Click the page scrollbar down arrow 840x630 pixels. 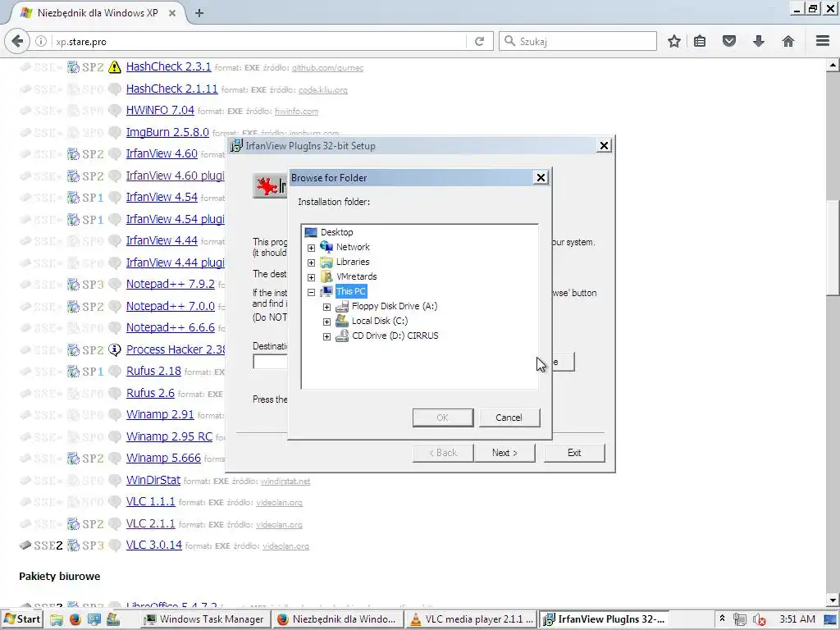(x=833, y=600)
